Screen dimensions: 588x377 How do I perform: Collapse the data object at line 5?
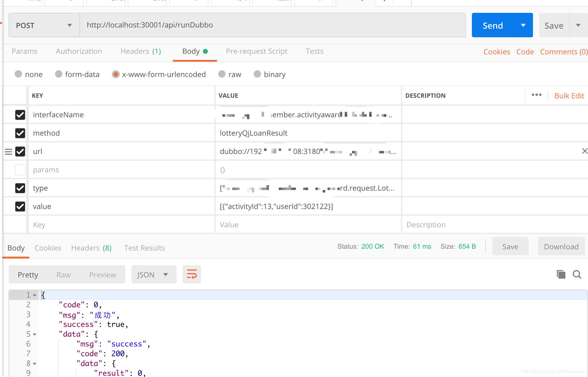click(35, 334)
